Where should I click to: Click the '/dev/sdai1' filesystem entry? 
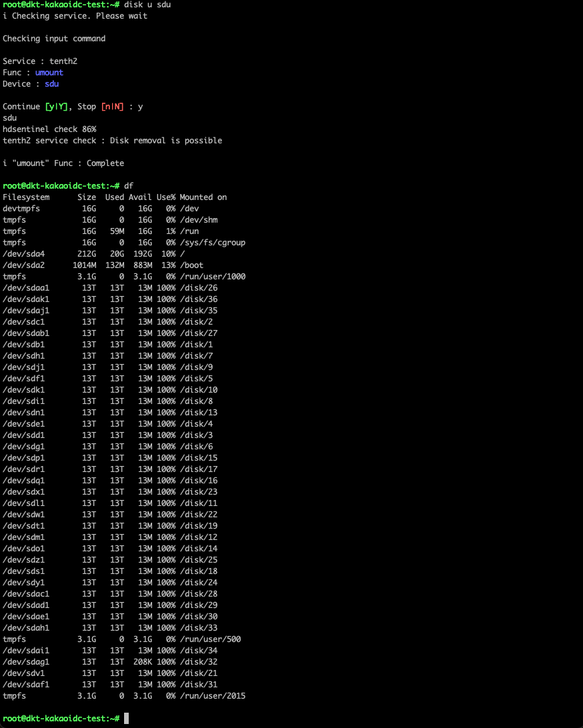click(x=26, y=651)
